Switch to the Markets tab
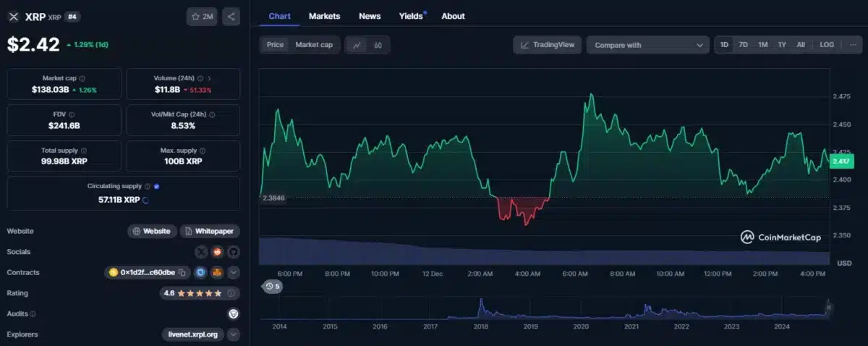This screenshot has height=346, width=868. [x=324, y=16]
